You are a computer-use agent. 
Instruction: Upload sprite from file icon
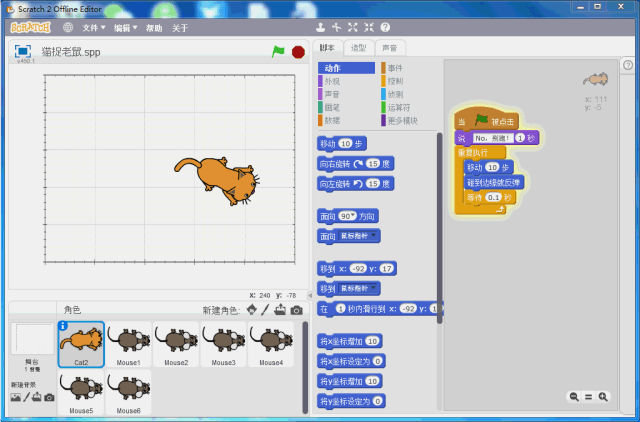point(280,310)
